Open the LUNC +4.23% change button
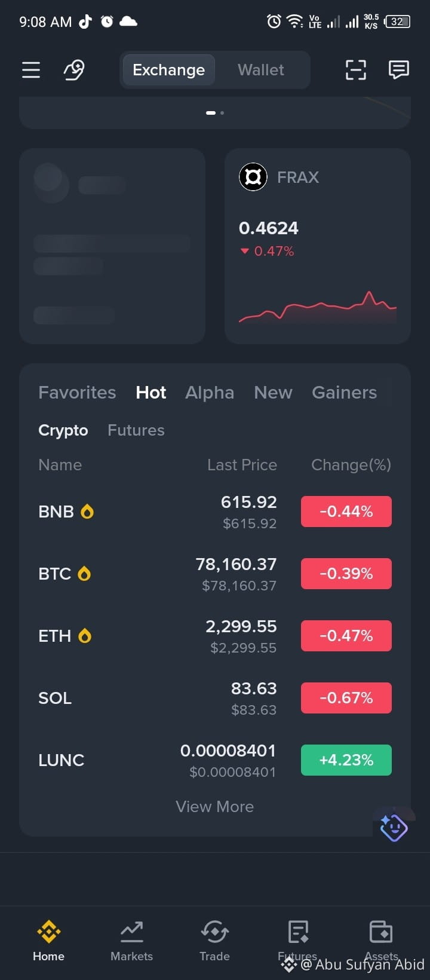Image resolution: width=430 pixels, height=980 pixels. [346, 760]
